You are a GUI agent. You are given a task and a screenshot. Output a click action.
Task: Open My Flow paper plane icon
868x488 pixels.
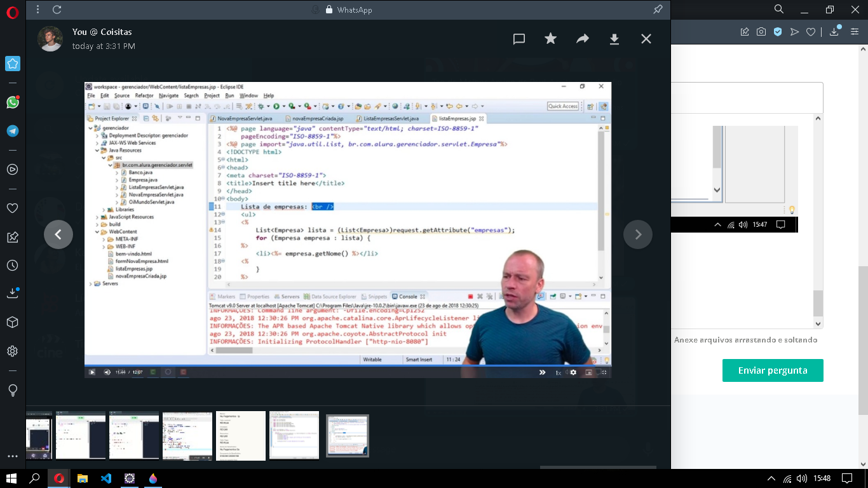(x=794, y=32)
